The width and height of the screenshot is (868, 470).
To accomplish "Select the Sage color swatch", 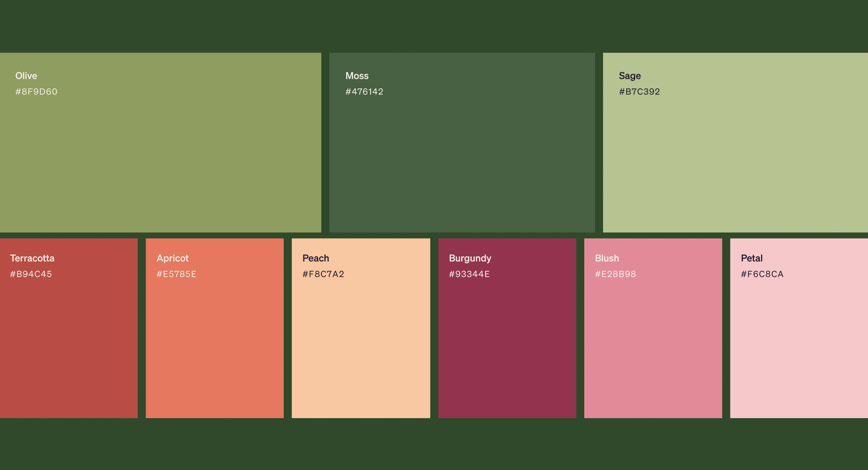I will [x=735, y=143].
